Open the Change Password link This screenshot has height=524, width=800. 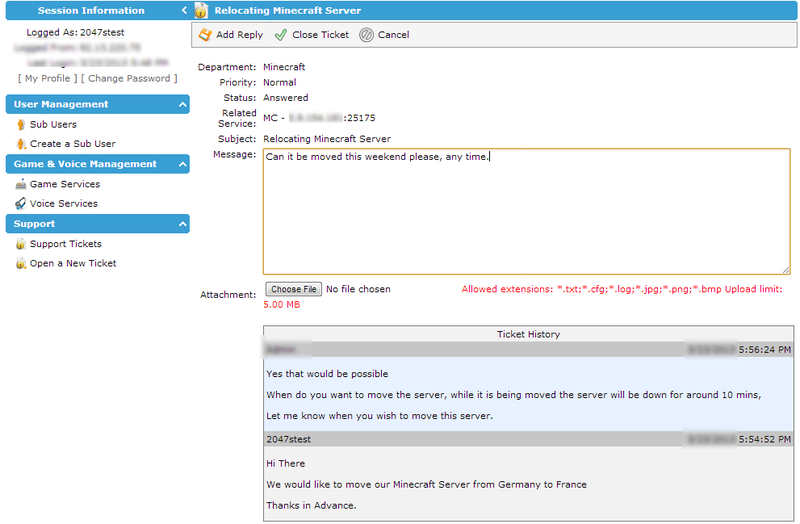129,79
